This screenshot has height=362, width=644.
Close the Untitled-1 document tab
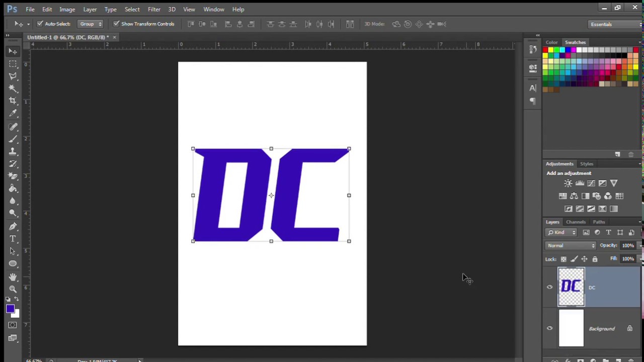pos(114,37)
